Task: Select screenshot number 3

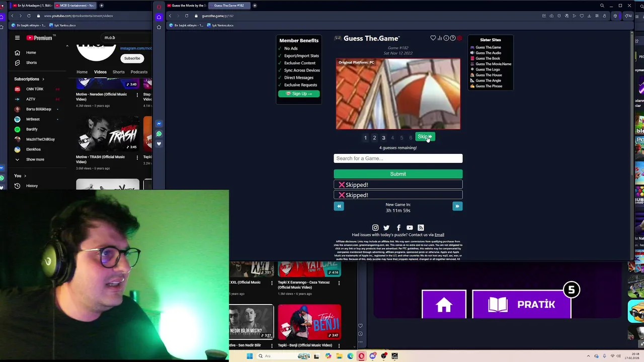Action: 383,138
